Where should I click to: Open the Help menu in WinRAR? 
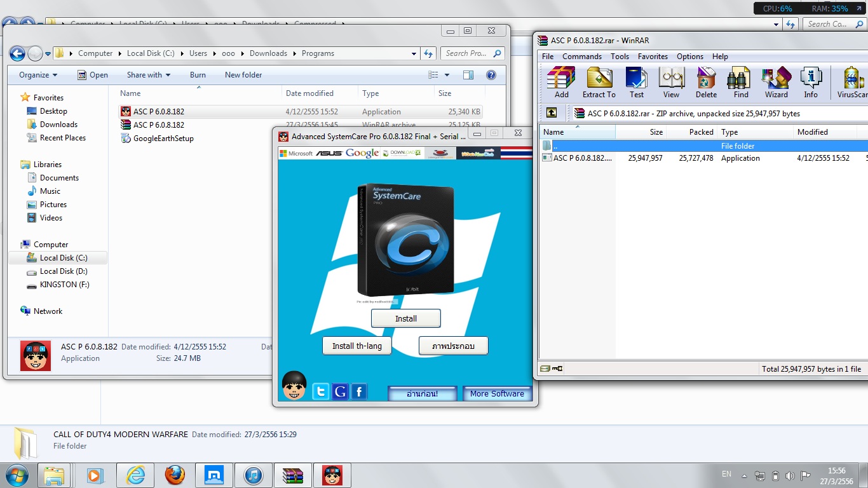click(x=720, y=57)
